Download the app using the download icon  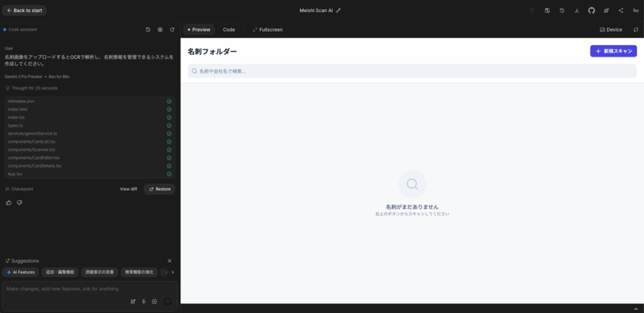point(577,11)
